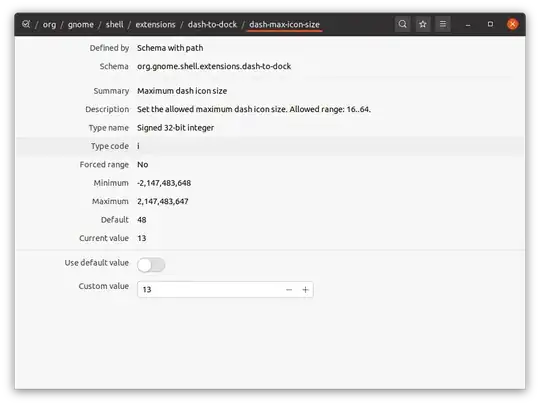Click Default value 48
540x405 pixels.
tap(142, 220)
